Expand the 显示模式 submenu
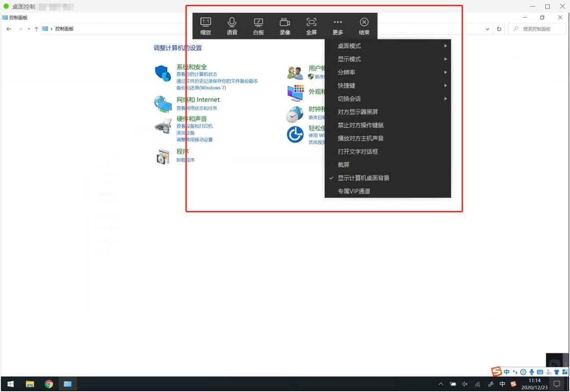 point(388,59)
